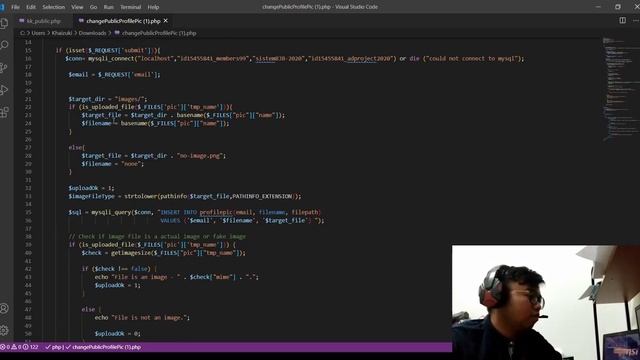Open the Search view in activity bar
Image resolution: width=640 pixels, height=360 pixels.
[x=4, y=45]
